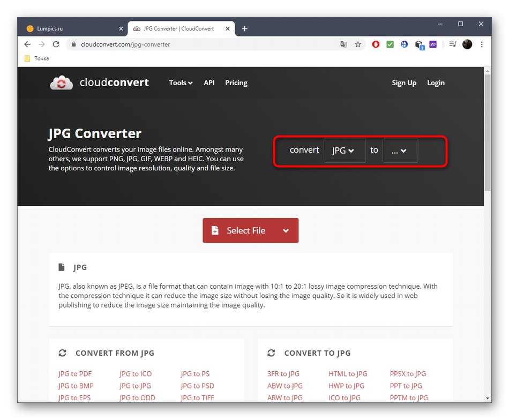Image resolution: width=509 pixels, height=420 pixels.
Task: Click the translate page icon
Action: [343, 44]
